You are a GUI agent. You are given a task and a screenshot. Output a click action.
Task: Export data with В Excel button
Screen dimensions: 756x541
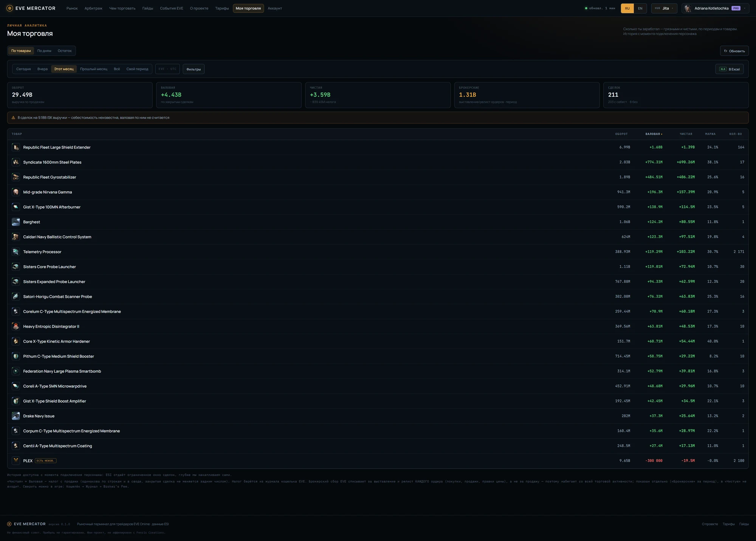point(730,69)
